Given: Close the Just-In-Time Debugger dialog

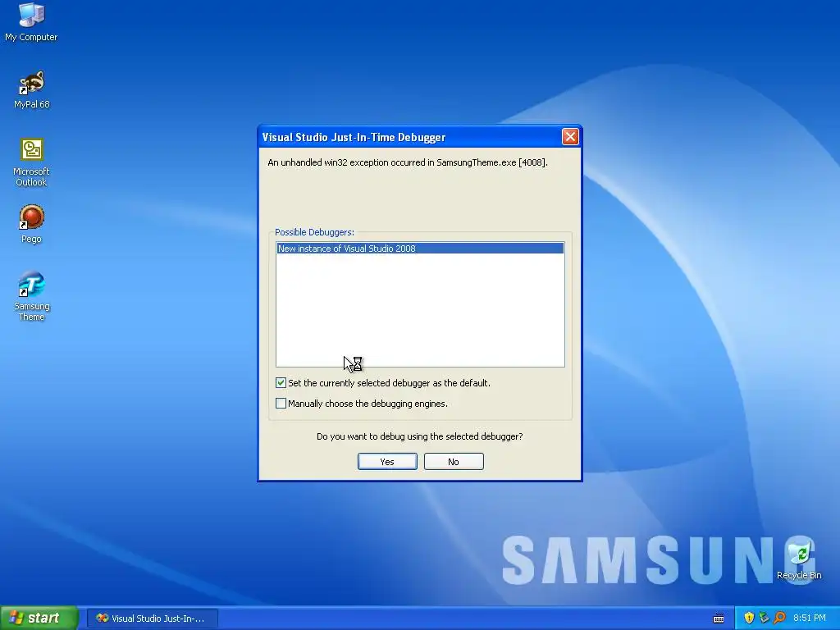Looking at the screenshot, I should (570, 137).
